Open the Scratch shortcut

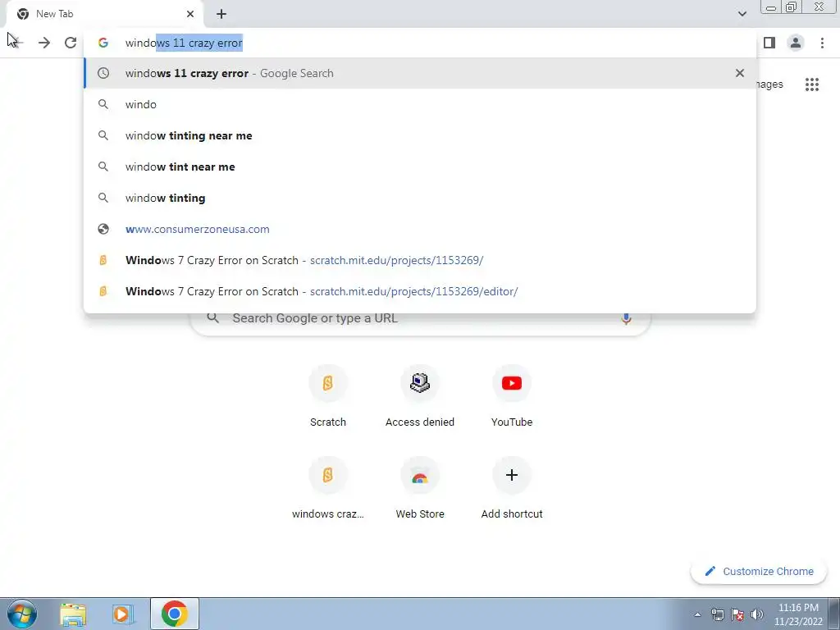pyautogui.click(x=328, y=395)
